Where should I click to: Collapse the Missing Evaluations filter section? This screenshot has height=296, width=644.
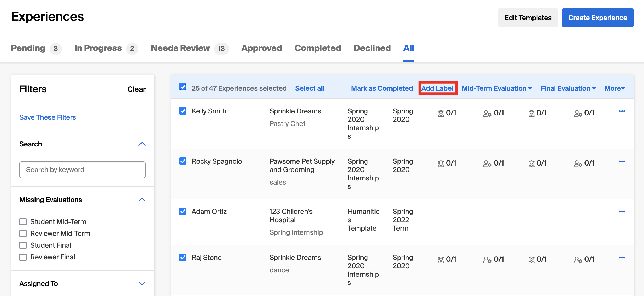[142, 200]
